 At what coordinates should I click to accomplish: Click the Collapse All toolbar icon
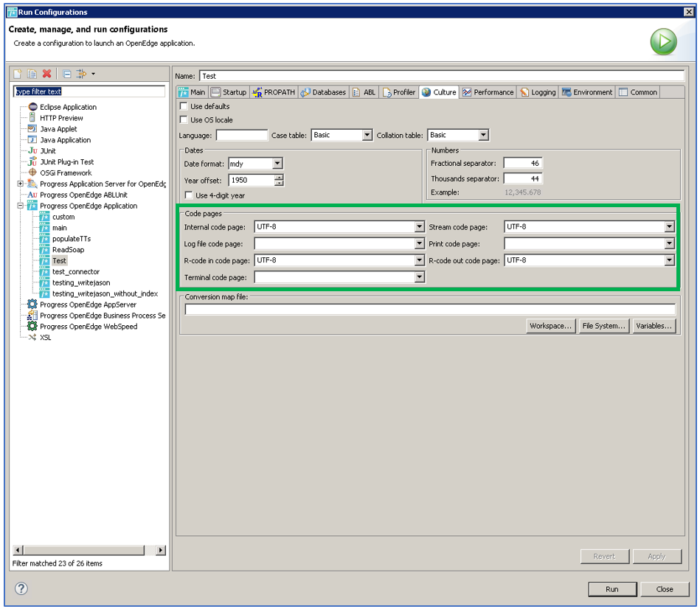pyautogui.click(x=67, y=74)
